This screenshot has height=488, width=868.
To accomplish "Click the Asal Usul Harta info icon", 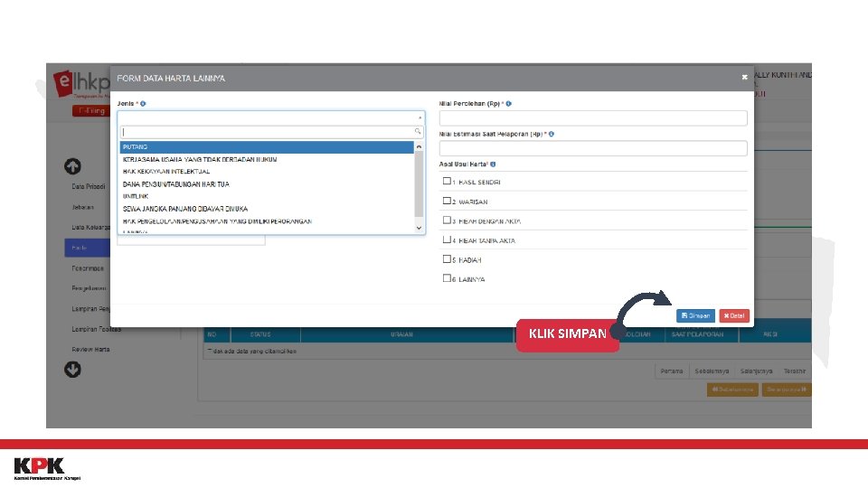I will tap(493, 164).
